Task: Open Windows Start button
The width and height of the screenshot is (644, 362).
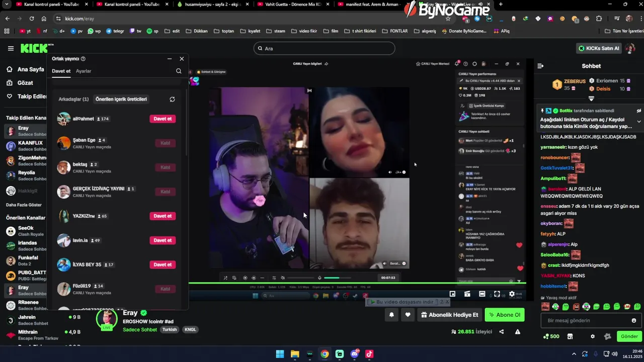Action: pos(280,354)
